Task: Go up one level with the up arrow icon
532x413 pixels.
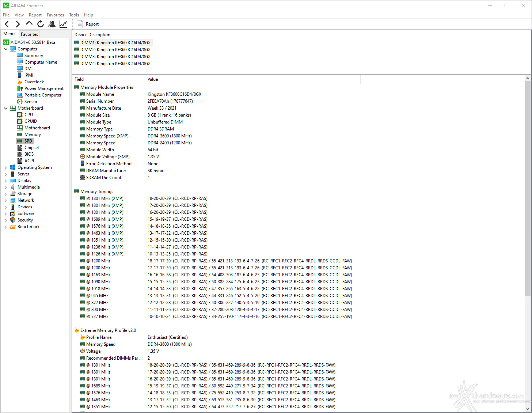Action: point(29,24)
